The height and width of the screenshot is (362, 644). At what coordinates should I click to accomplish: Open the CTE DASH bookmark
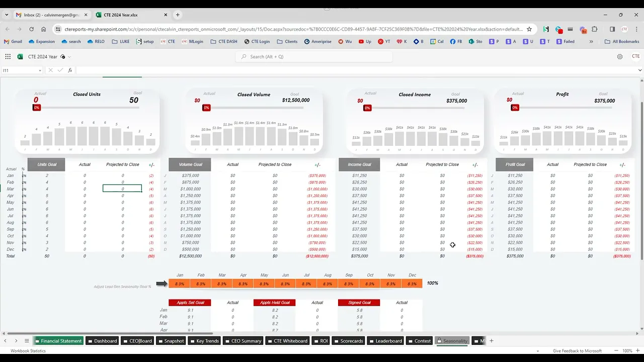point(224,42)
